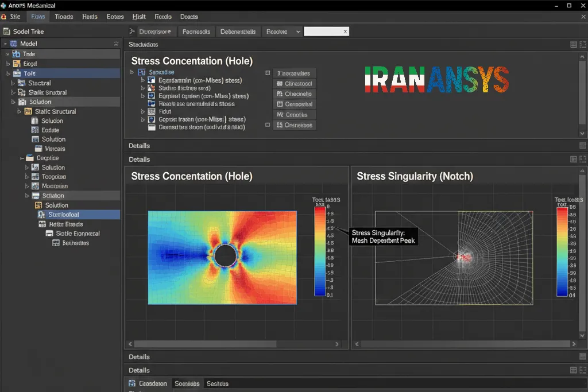Click the Eodate item icon

pos(35,130)
